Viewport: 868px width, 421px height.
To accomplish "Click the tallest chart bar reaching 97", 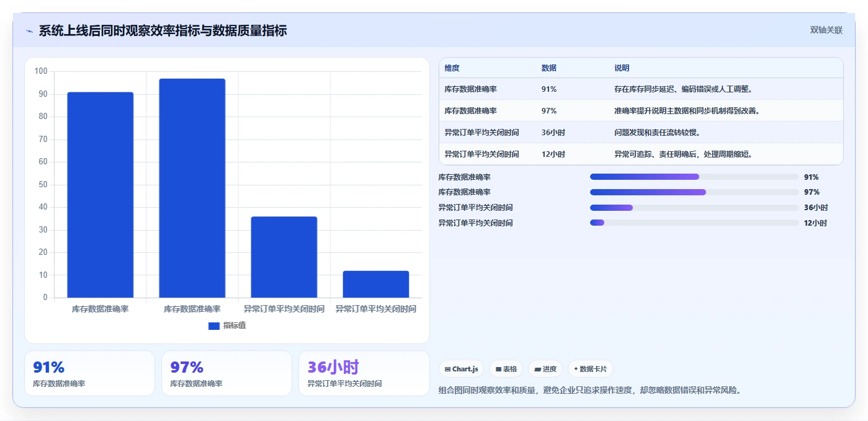I will (192, 188).
